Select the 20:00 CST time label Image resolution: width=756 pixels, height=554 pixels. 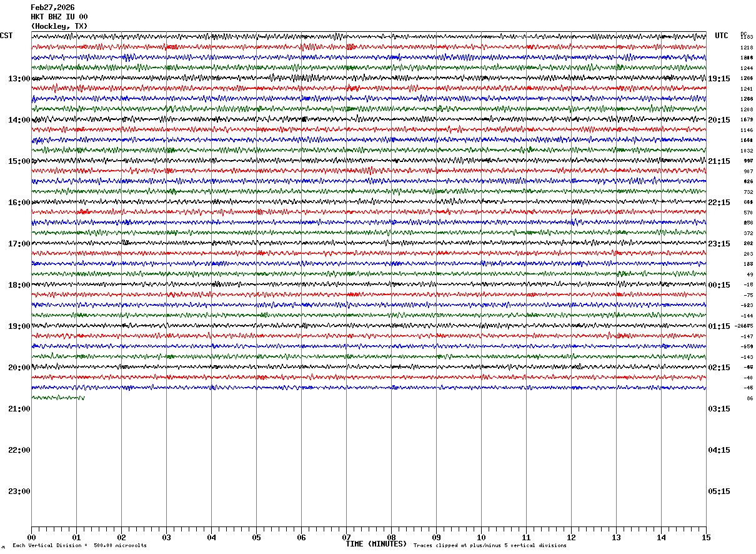click(x=19, y=368)
